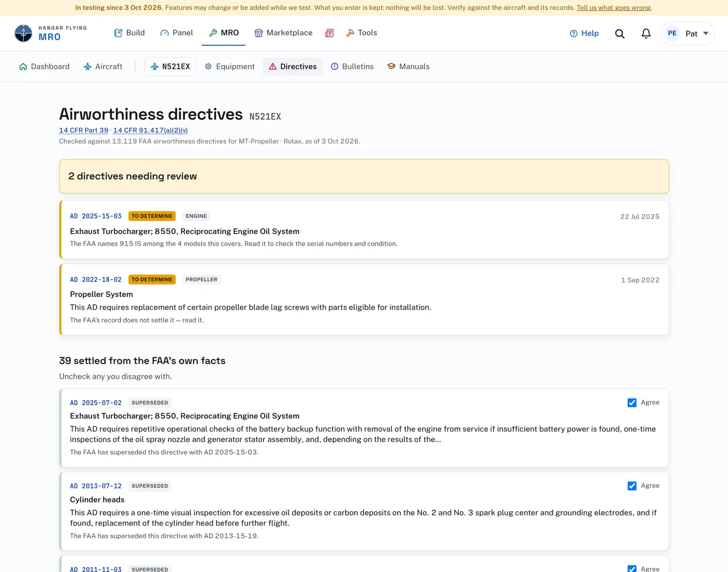Image resolution: width=728 pixels, height=572 pixels.
Task: Select the 'Cylinder heads' directive title
Action: (97, 500)
